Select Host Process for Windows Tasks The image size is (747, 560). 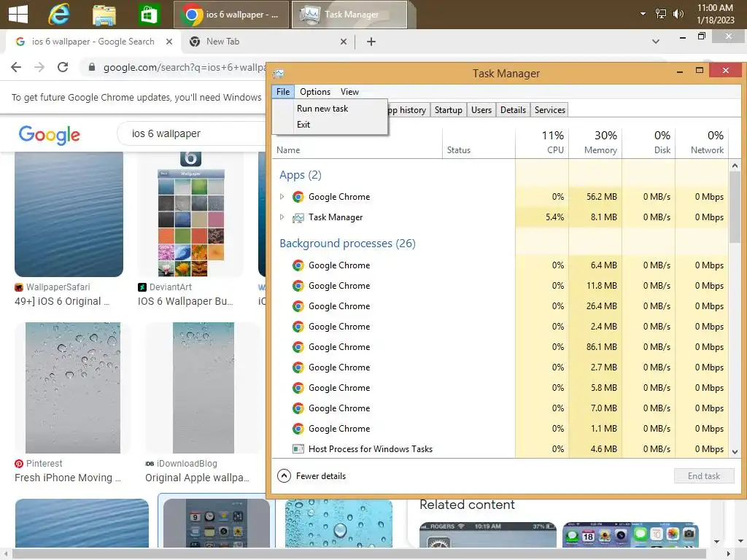(x=500, y=448)
